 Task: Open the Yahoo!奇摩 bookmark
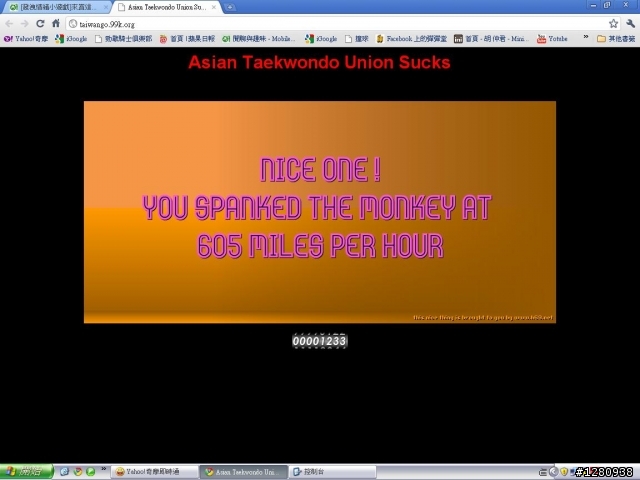point(26,39)
